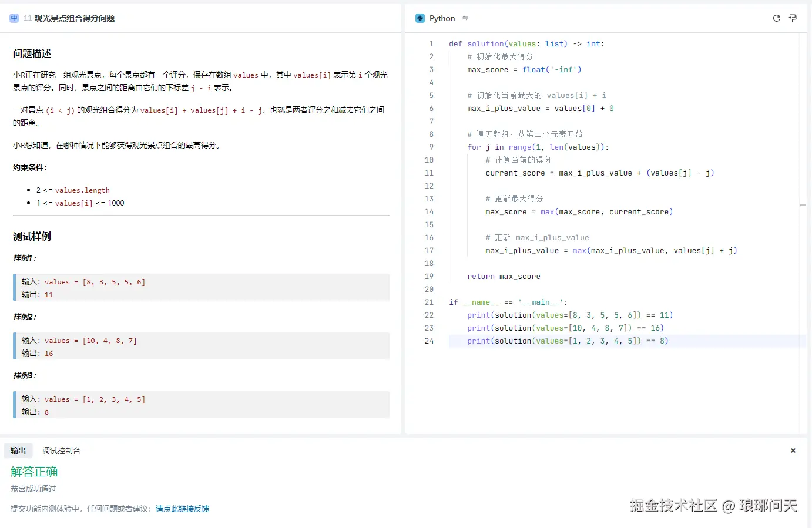The image size is (812, 528).
Task: Click the reset code refresh icon
Action: point(776,18)
